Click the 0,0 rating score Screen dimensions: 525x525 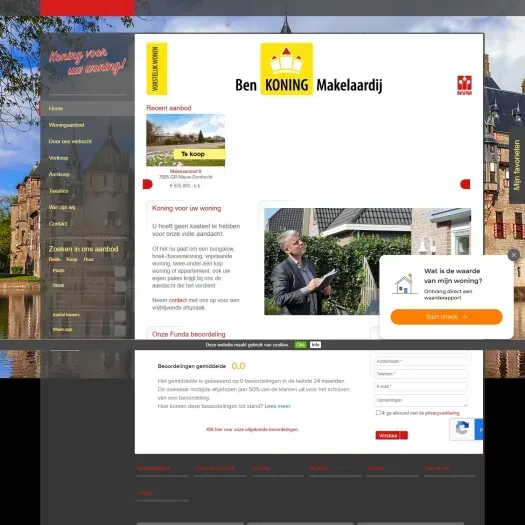tap(238, 366)
